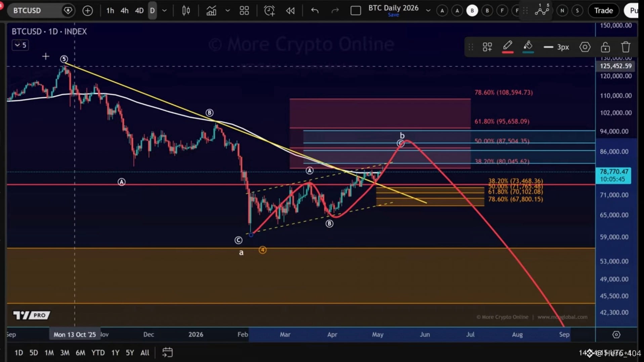Save the BTC Daily 2026 layout
644x362 pixels.
point(393,15)
